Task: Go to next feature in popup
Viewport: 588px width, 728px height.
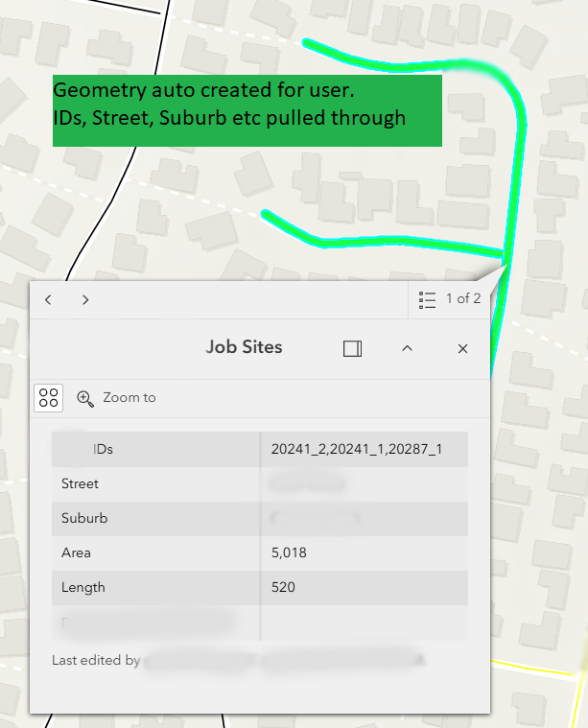Action: (85, 300)
